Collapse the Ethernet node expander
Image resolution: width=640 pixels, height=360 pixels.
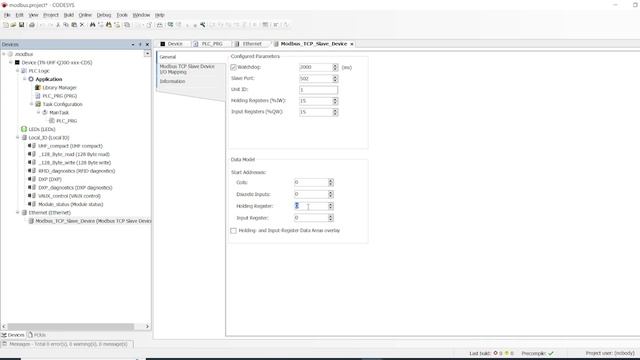[18, 212]
